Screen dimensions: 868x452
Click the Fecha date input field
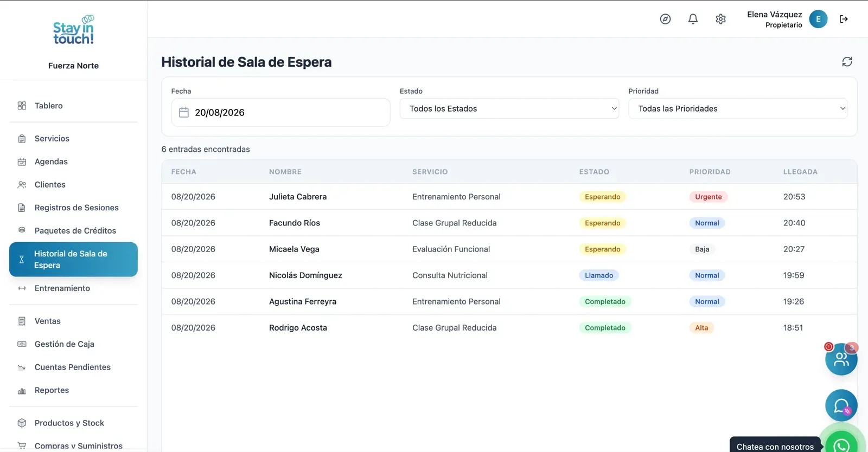tap(280, 112)
